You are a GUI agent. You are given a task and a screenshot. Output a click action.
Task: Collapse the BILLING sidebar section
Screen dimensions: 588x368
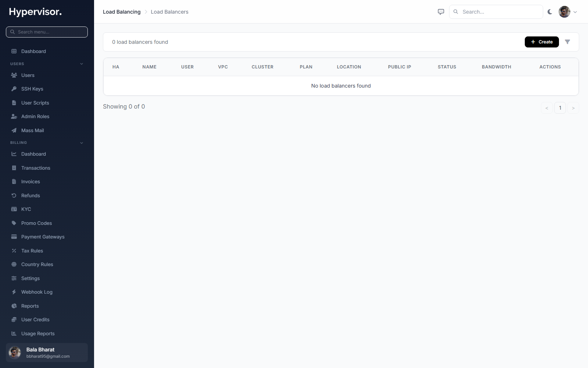pyautogui.click(x=82, y=143)
